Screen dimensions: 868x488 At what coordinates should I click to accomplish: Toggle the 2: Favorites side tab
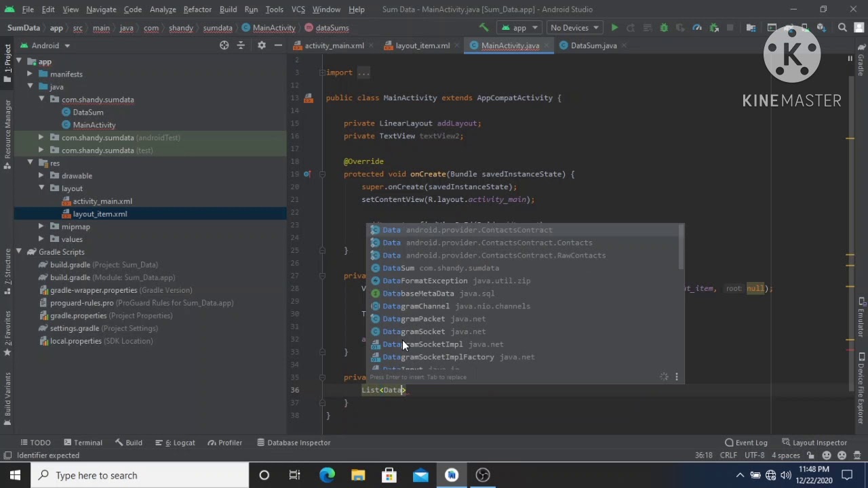[7, 333]
